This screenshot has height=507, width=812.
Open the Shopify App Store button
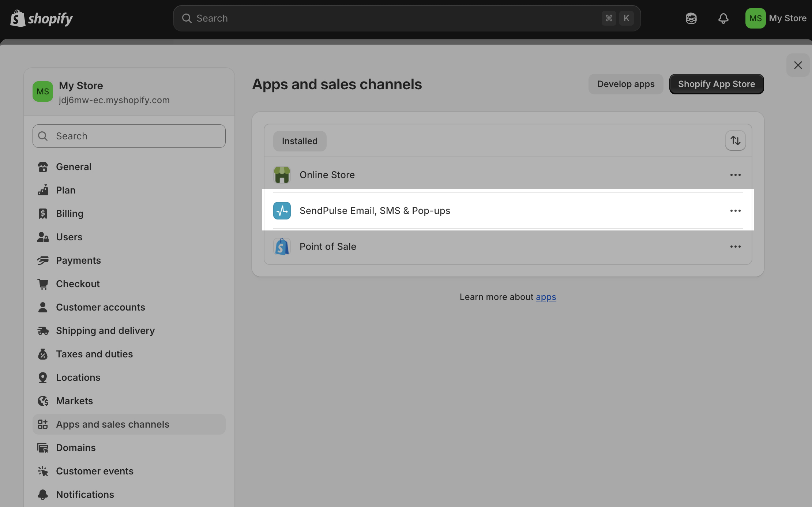point(717,84)
